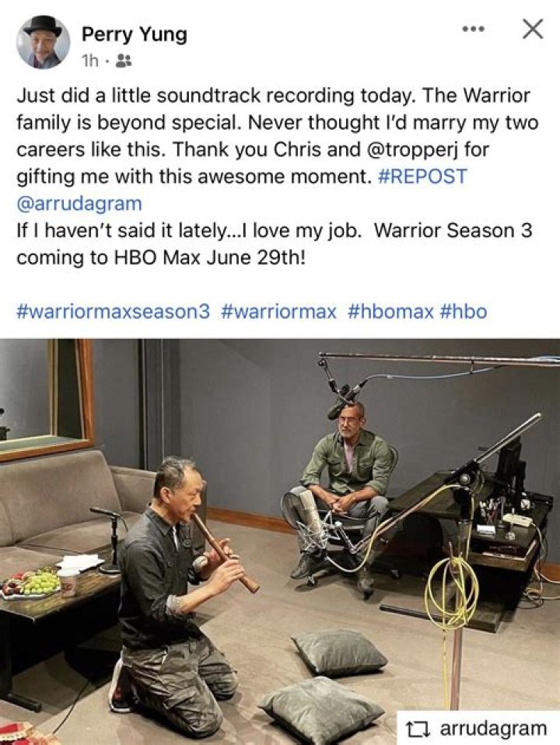
Task: Click the #warriormaxseason3 hashtag
Action: (113, 311)
